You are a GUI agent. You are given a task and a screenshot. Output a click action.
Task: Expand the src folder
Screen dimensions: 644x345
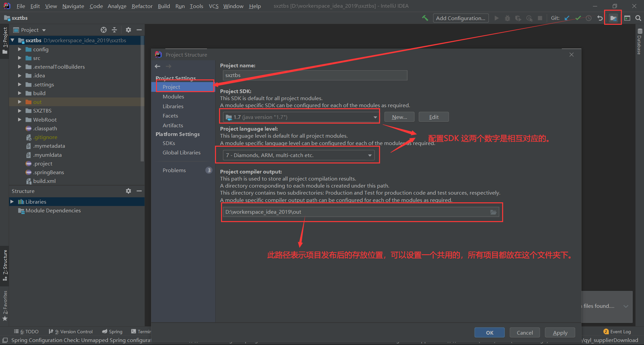19,58
